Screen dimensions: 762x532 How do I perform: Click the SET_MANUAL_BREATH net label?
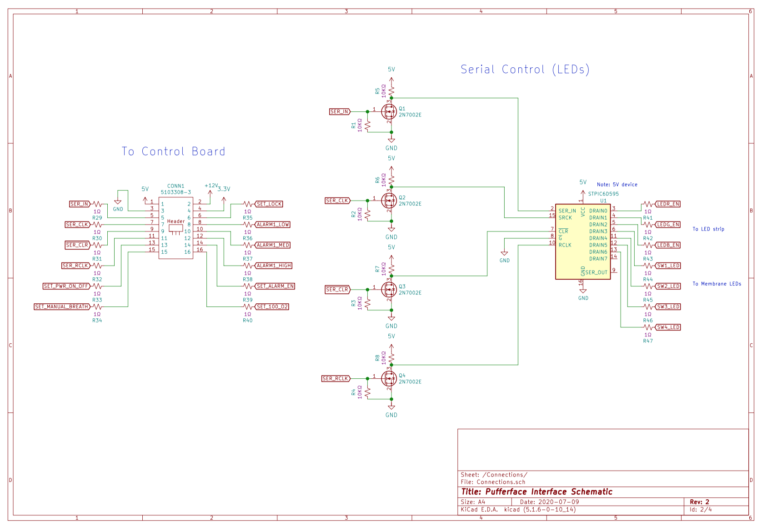click(x=62, y=307)
